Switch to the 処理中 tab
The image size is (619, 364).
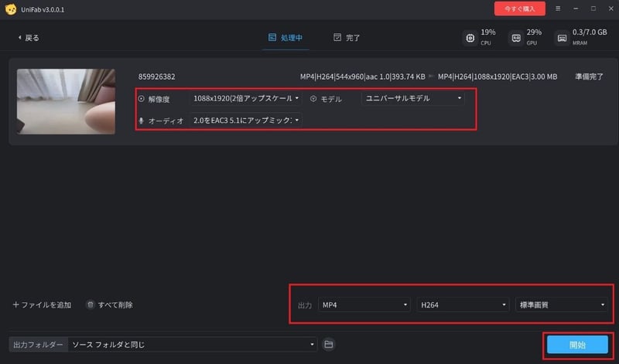point(286,37)
